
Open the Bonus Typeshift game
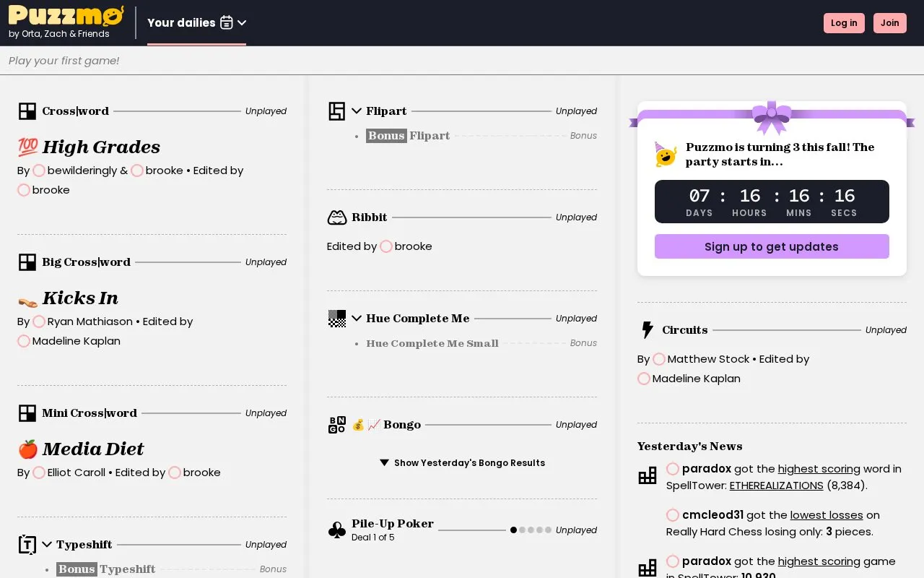click(x=106, y=569)
